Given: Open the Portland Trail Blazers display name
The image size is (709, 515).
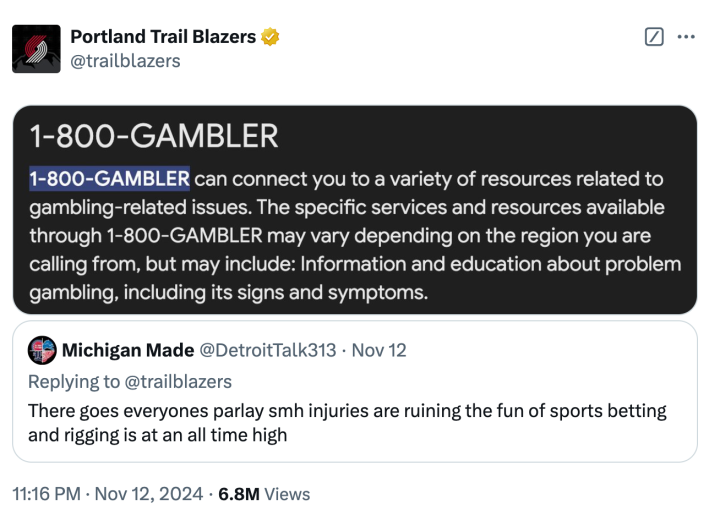Looking at the screenshot, I should (164, 37).
